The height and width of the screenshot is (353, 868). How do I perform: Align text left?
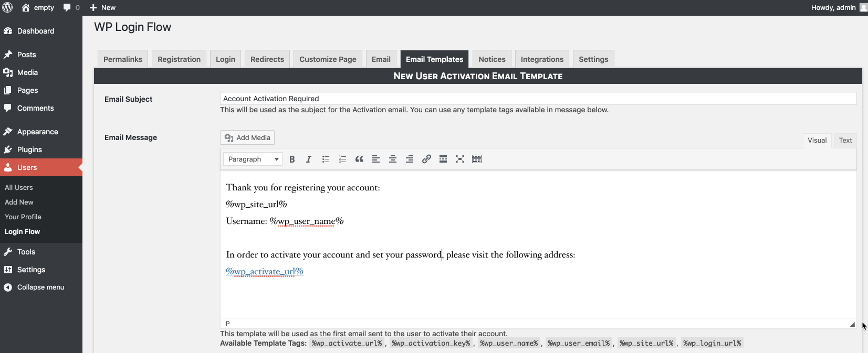[376, 159]
